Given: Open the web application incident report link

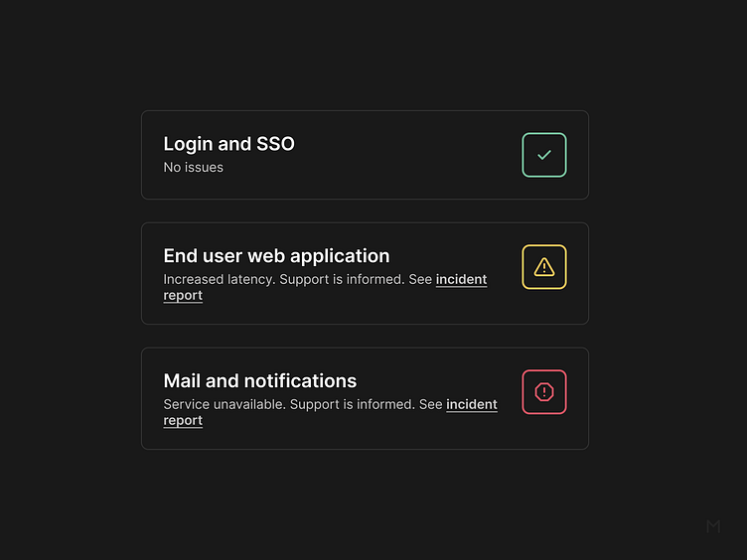Looking at the screenshot, I should (x=461, y=280).
